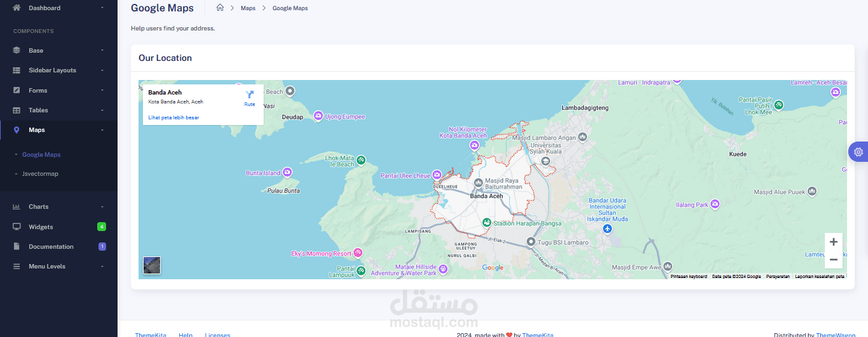Screen dimensions: 868x337
Task: Click the Masjid Lambaro Angan marker
Action: [583, 137]
